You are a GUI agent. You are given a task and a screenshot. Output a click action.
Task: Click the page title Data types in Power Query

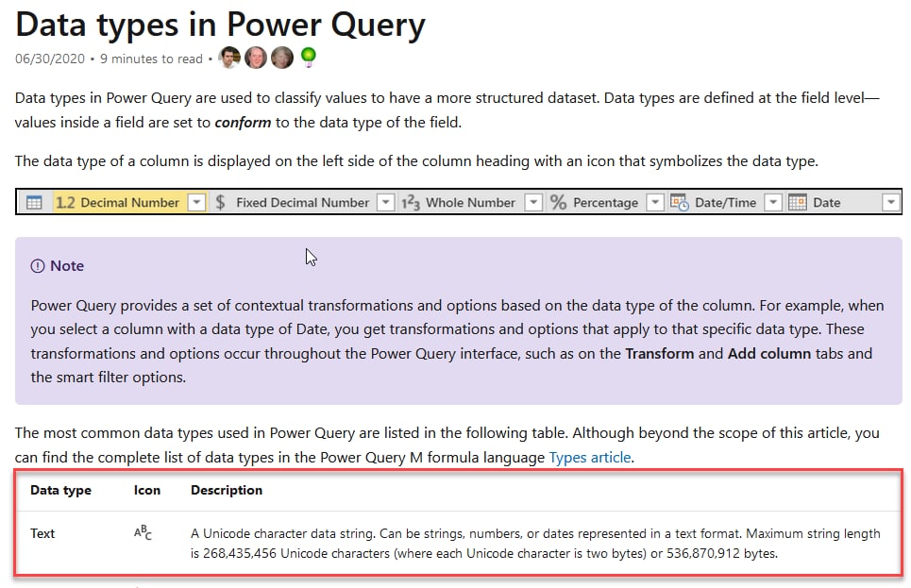coord(220,25)
